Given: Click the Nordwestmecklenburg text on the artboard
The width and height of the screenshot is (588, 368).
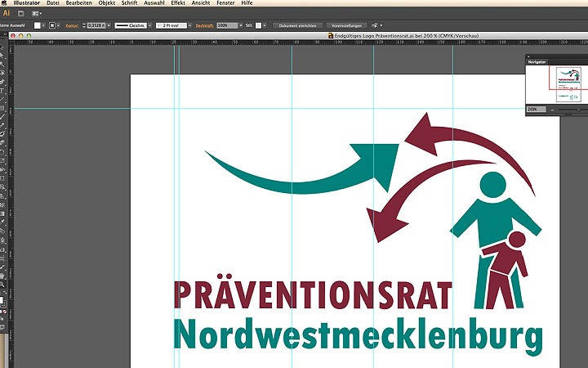Looking at the screenshot, I should pos(359,336).
